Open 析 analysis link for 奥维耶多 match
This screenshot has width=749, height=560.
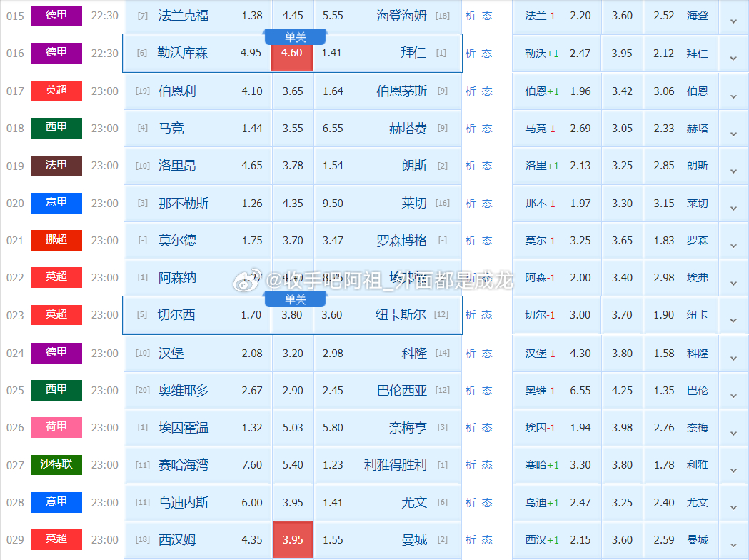[471, 391]
